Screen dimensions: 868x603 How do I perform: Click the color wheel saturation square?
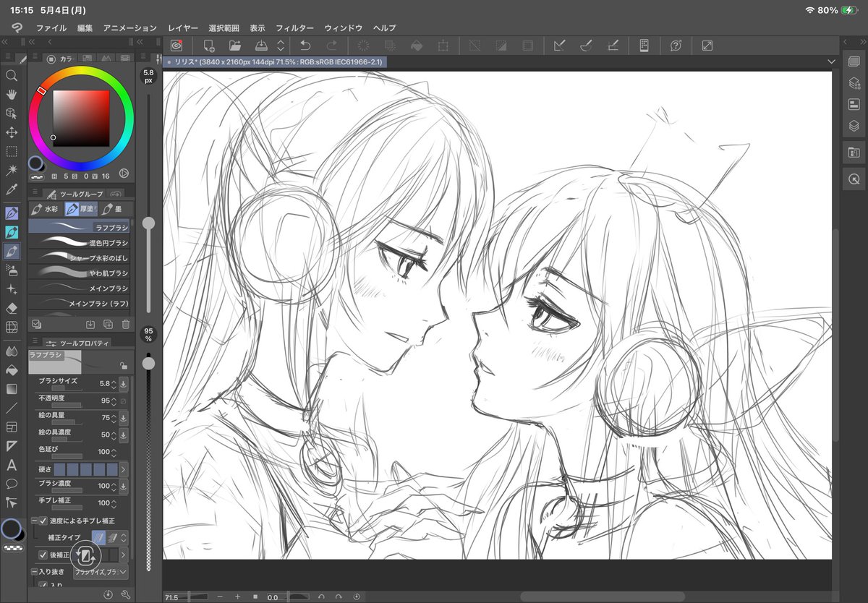[81, 118]
